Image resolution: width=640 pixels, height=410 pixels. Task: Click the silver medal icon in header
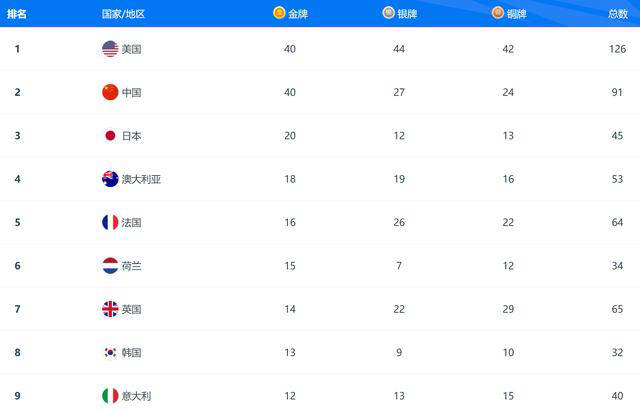click(x=389, y=13)
